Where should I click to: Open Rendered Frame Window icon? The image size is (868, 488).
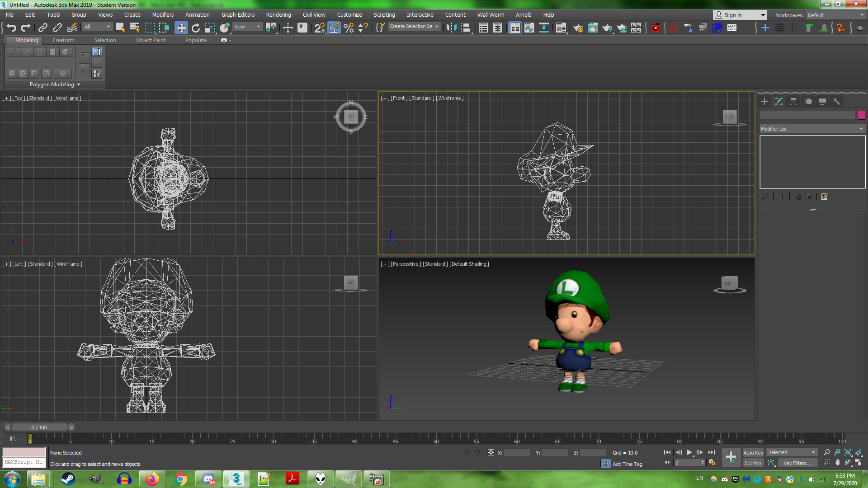(593, 28)
